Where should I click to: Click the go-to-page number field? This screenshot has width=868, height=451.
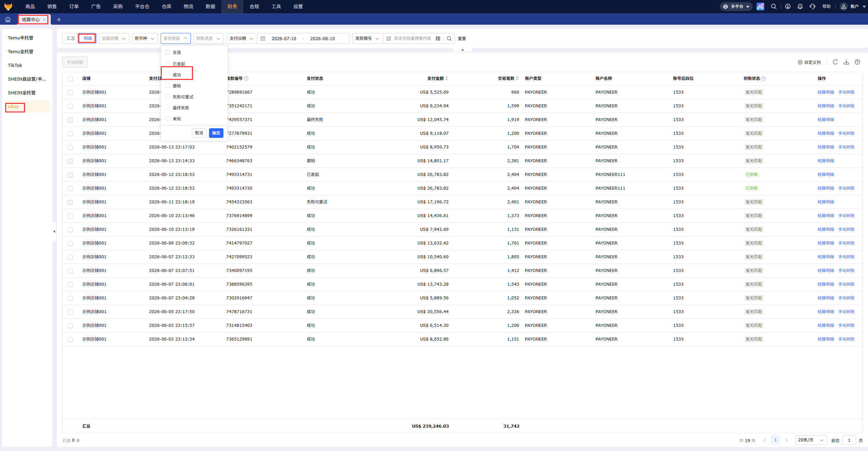(x=849, y=440)
